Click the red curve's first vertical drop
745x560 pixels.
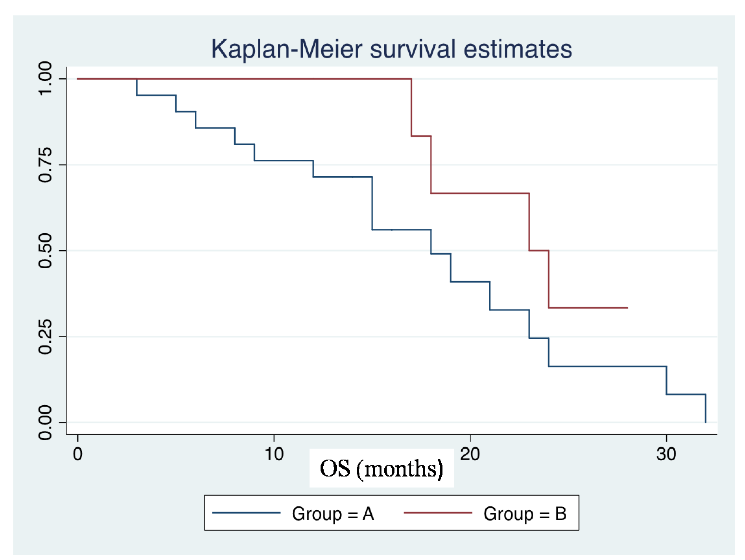coord(411,107)
